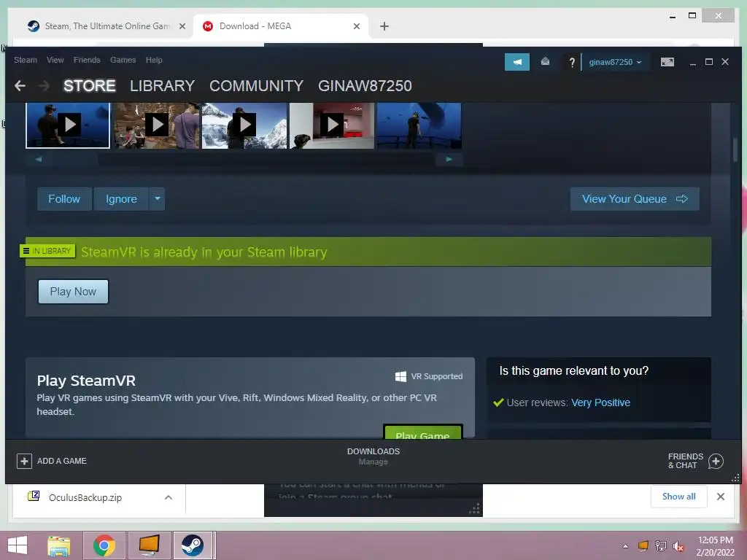Click the Steam tab favicon in Chrome
The width and height of the screenshot is (747, 560).
pyautogui.click(x=34, y=26)
